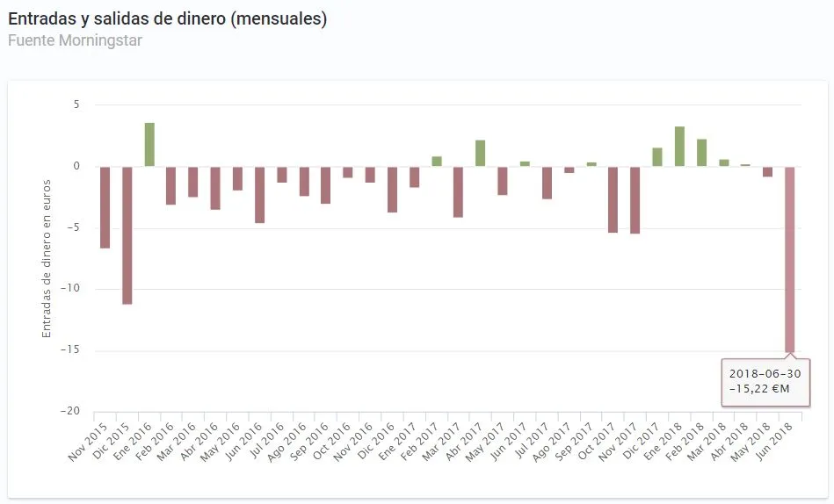This screenshot has width=834, height=504.
Task: Click the 'Fuente Morningstar' subtitle
Action: click(75, 40)
